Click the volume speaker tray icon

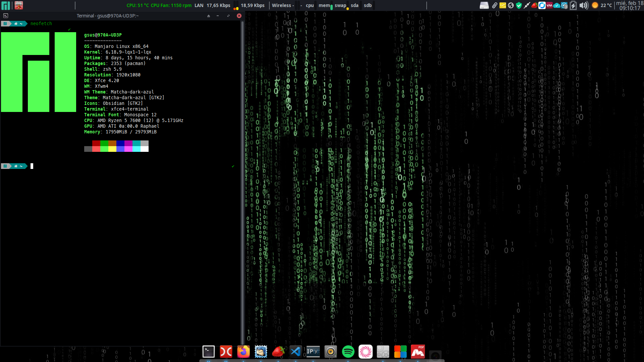pyautogui.click(x=584, y=5)
